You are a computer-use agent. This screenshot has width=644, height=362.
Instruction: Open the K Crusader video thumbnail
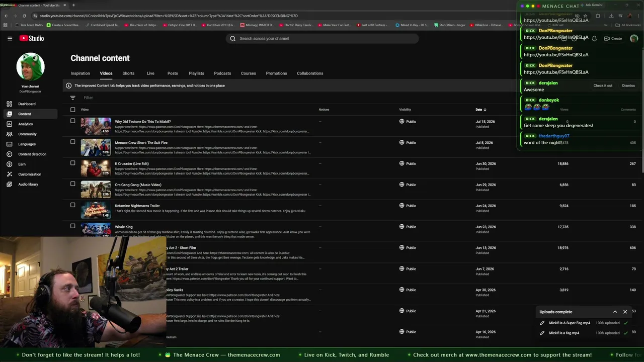pyautogui.click(x=96, y=168)
